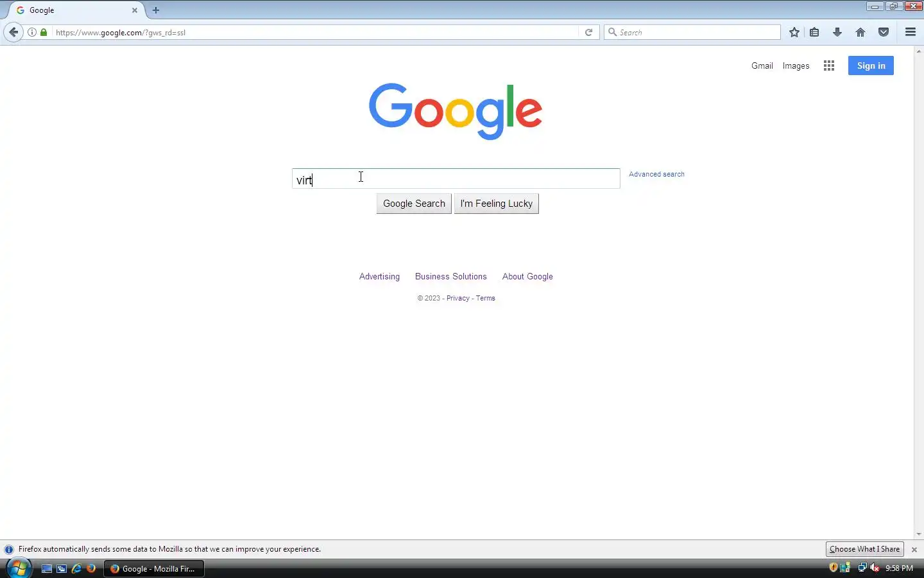Viewport: 924px width, 578px height.
Task: Open a new tab with plus icon
Action: 156,10
